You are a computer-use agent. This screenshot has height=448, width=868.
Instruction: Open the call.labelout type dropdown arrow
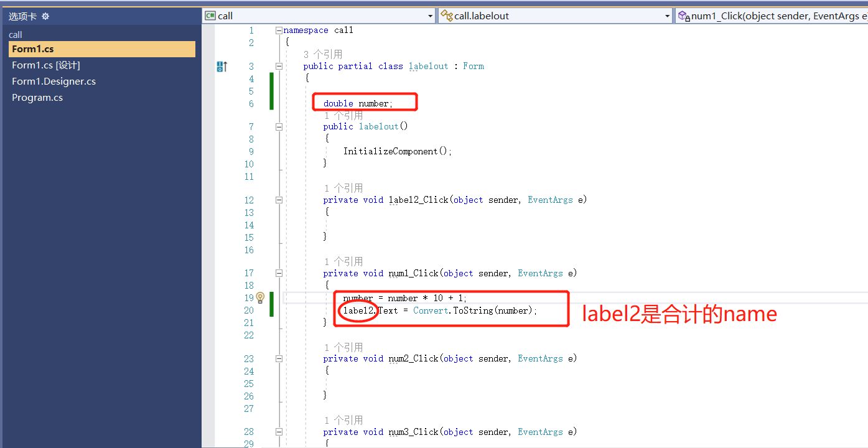(667, 16)
